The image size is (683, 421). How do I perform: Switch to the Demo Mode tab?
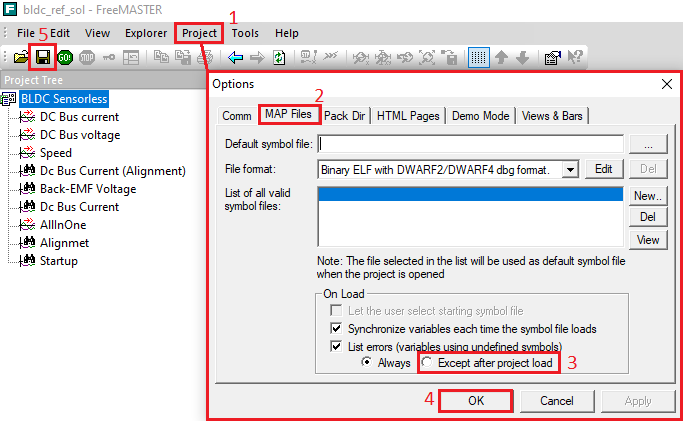[x=480, y=116]
